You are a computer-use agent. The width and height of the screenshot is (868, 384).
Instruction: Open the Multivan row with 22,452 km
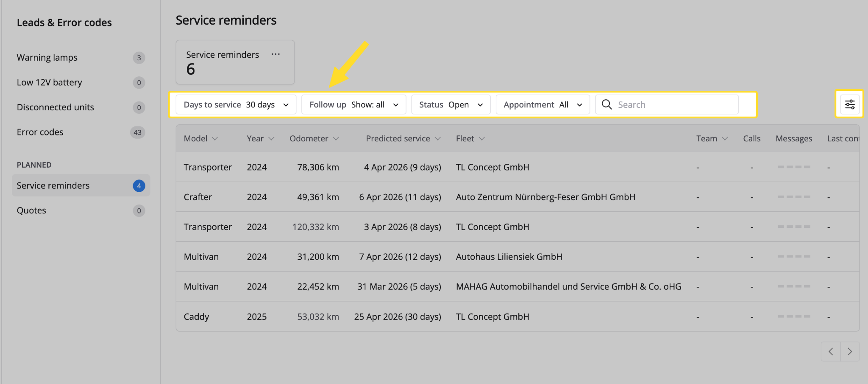coord(517,286)
